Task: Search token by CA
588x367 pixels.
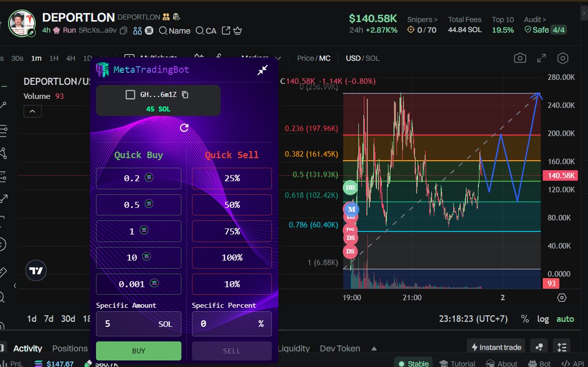Action: 206,31
